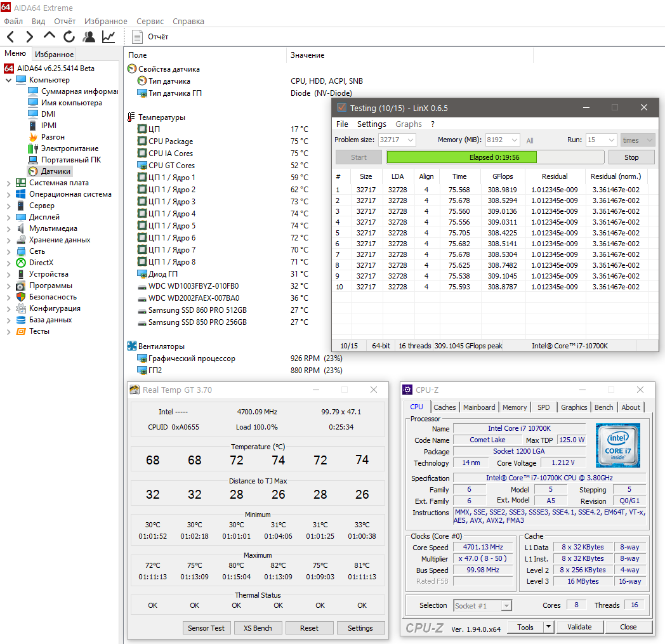Click the Мультимедиа speaker icon

coord(21,228)
